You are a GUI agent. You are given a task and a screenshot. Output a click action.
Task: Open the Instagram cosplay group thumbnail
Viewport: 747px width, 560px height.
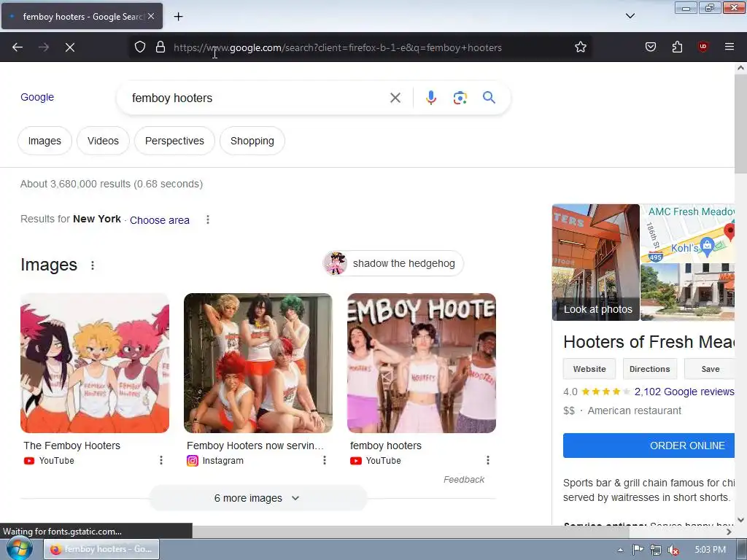pos(258,363)
